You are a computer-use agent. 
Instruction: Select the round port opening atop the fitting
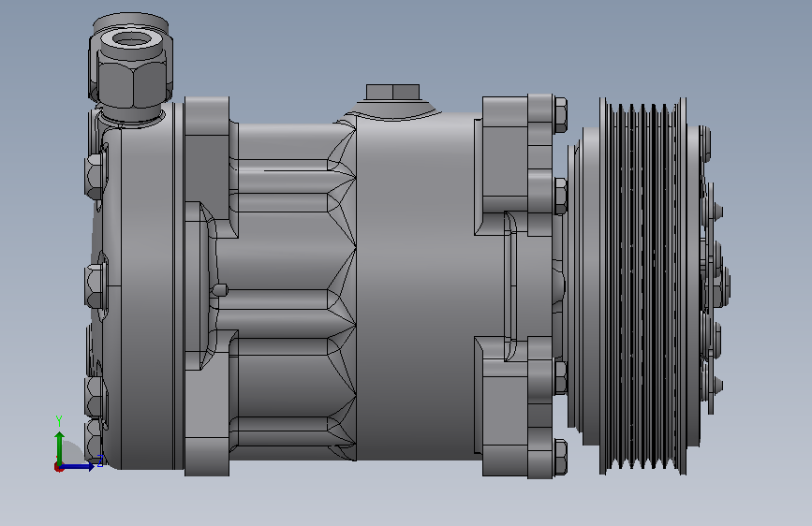click(130, 38)
